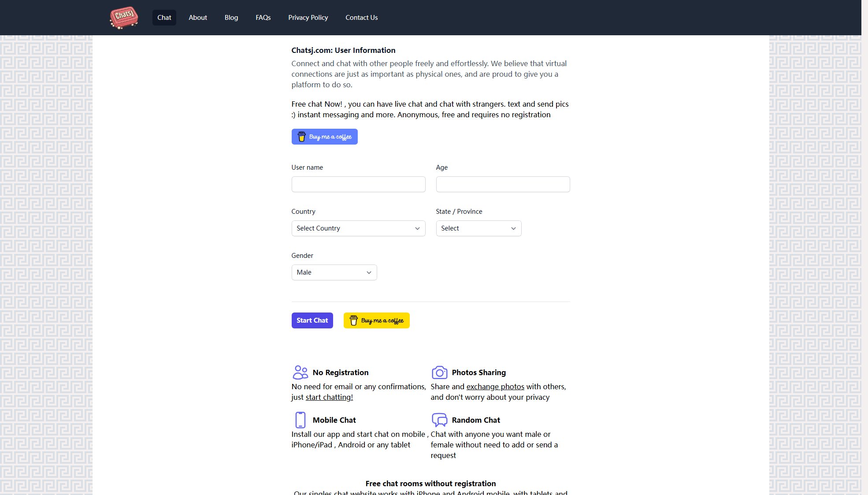Click coffee cup icon in blue button
The image size is (868, 495).
(301, 137)
